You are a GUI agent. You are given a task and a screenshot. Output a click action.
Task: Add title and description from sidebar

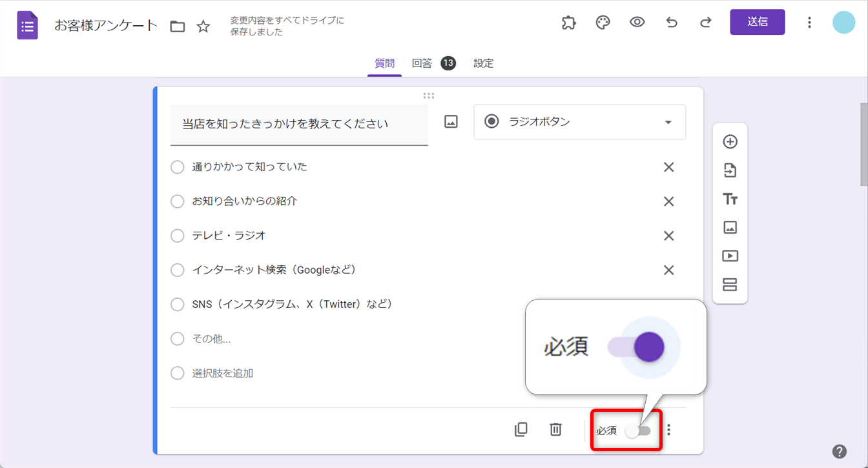(x=730, y=199)
